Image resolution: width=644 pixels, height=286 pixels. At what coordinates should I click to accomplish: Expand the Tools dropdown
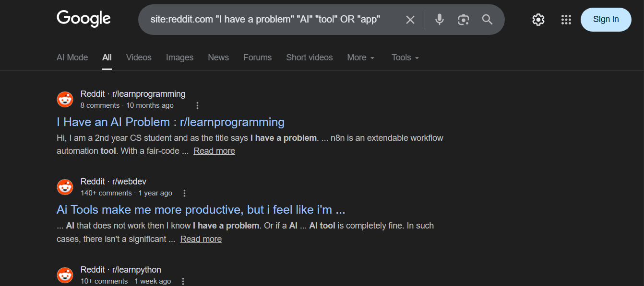pyautogui.click(x=405, y=57)
